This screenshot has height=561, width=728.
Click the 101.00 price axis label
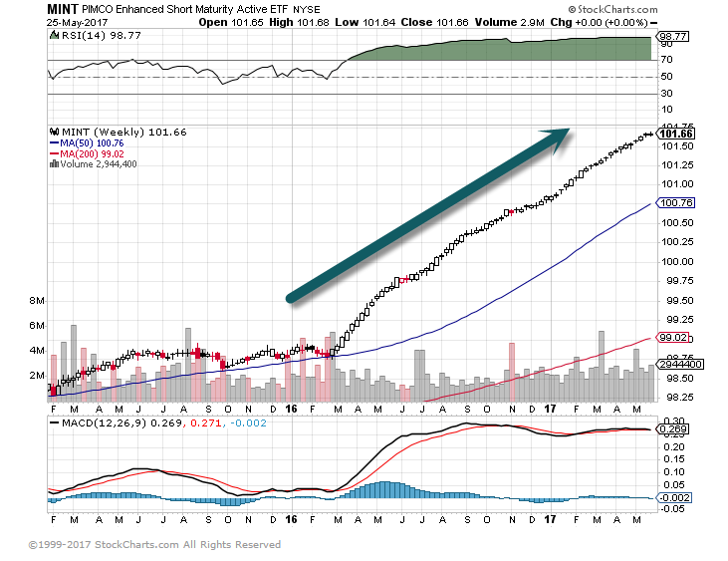tap(677, 184)
